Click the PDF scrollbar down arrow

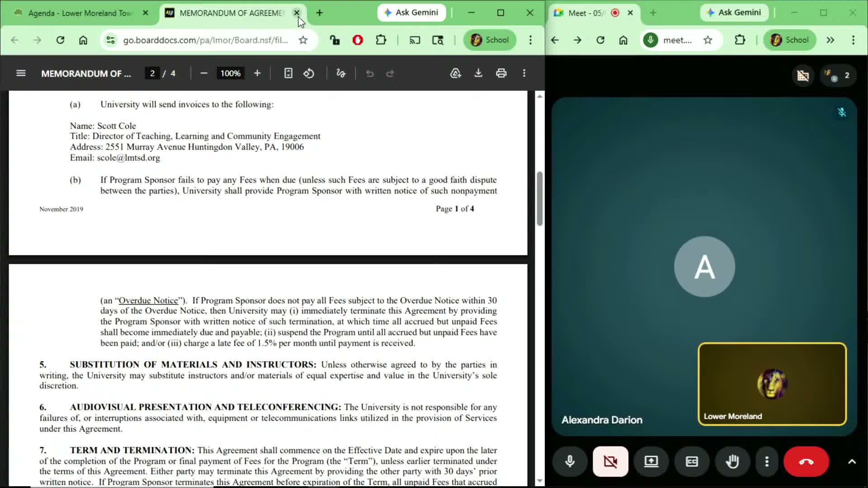point(539,481)
